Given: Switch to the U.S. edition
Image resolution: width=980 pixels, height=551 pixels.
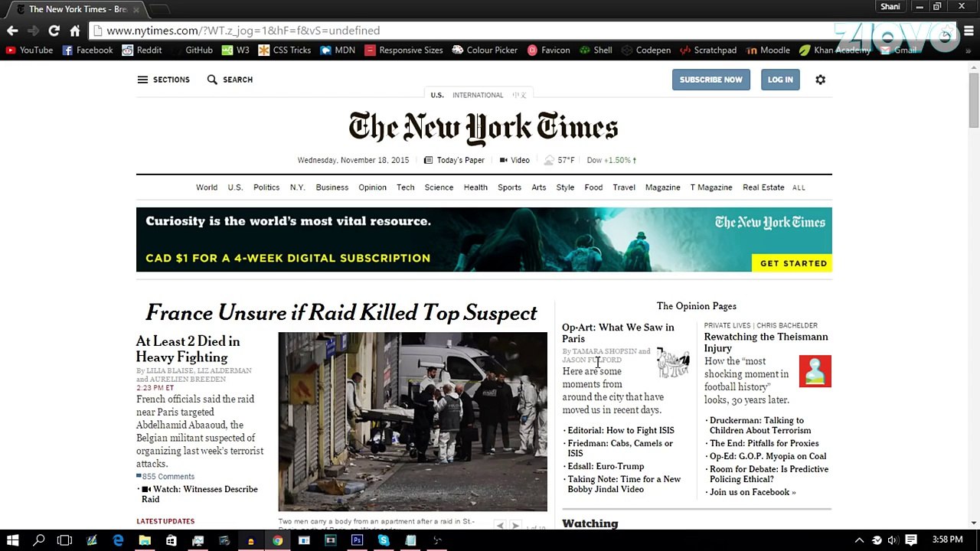Looking at the screenshot, I should click(x=437, y=95).
